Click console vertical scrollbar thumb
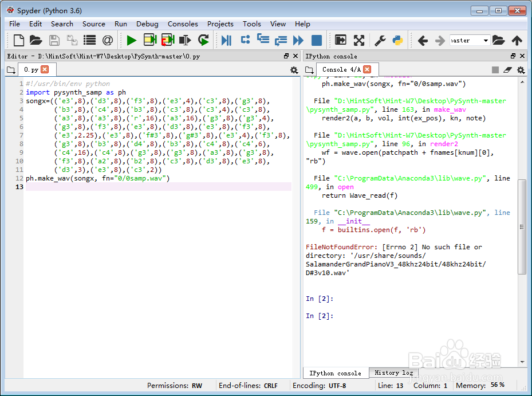Viewport: 532px width, 396px height. (x=522, y=226)
